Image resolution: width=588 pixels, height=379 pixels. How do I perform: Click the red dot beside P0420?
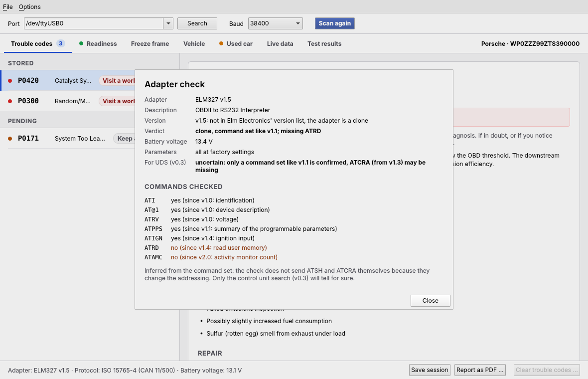[10, 81]
